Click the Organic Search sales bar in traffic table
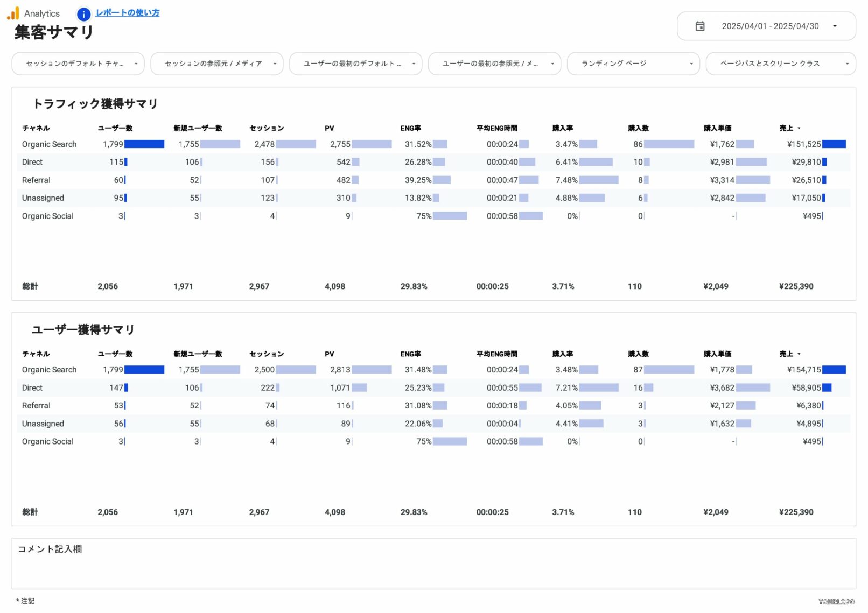 click(834, 144)
